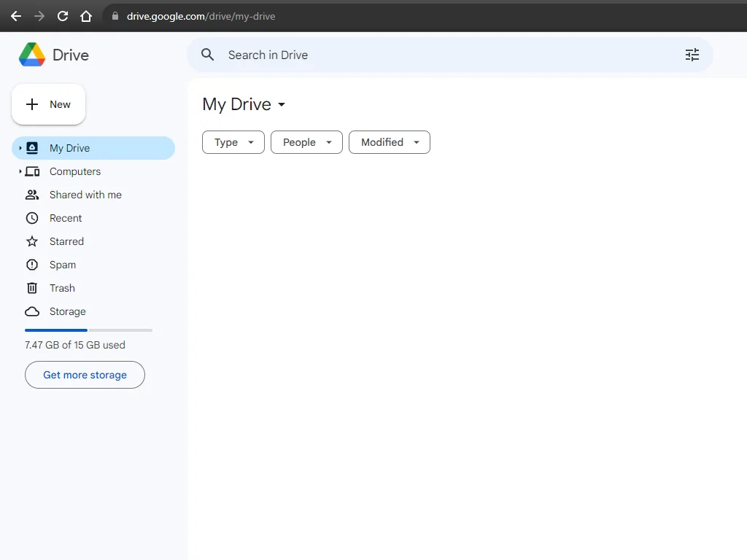Screen dimensions: 747x560
Task: Expand the My Drive tree arrow
Action: [20, 148]
